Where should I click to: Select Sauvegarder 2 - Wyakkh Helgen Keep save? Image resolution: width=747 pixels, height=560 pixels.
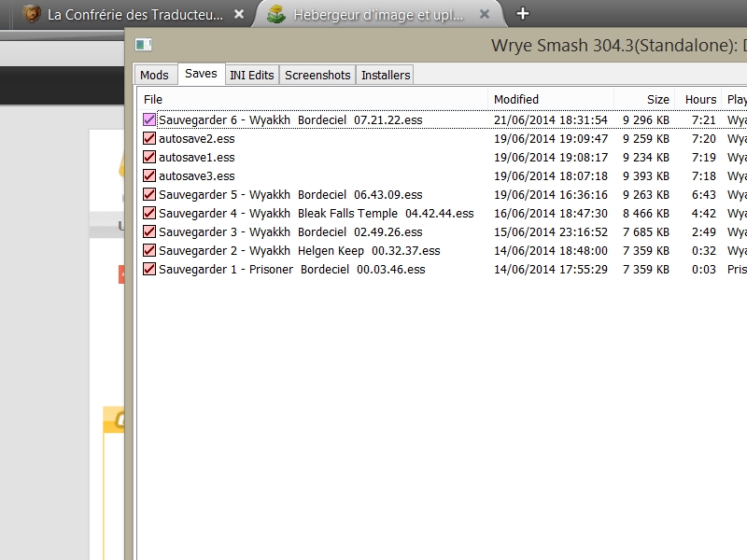(x=300, y=250)
